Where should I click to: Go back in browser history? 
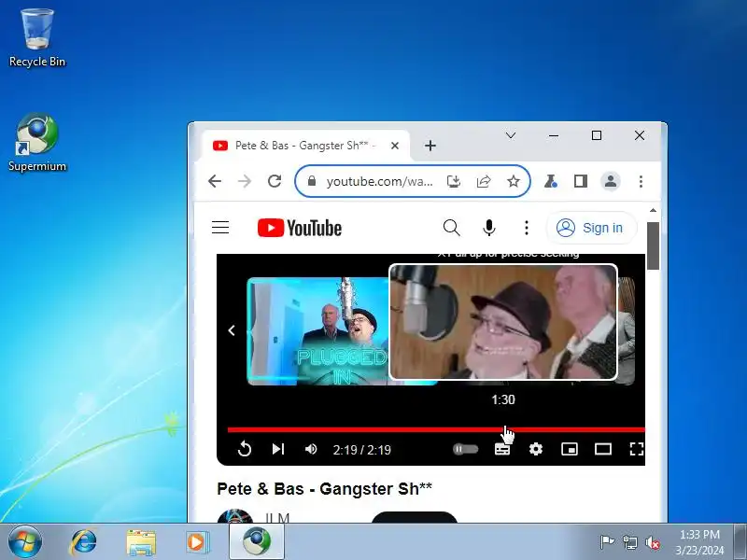pyautogui.click(x=215, y=181)
